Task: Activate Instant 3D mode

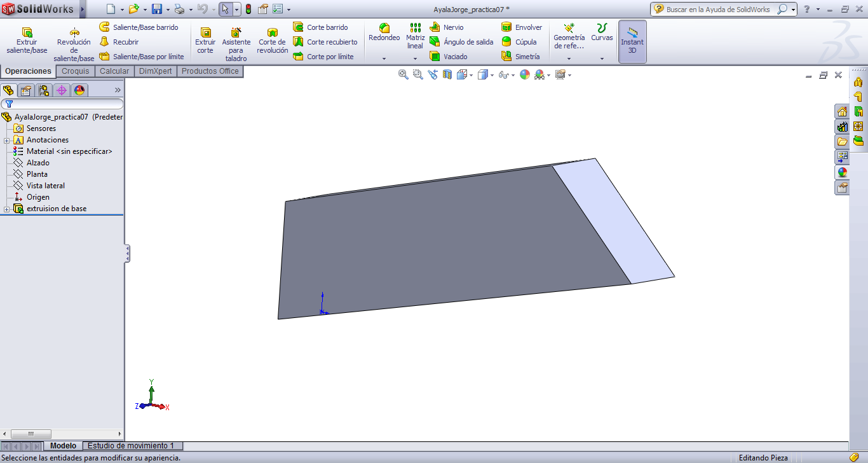Action: coord(632,41)
